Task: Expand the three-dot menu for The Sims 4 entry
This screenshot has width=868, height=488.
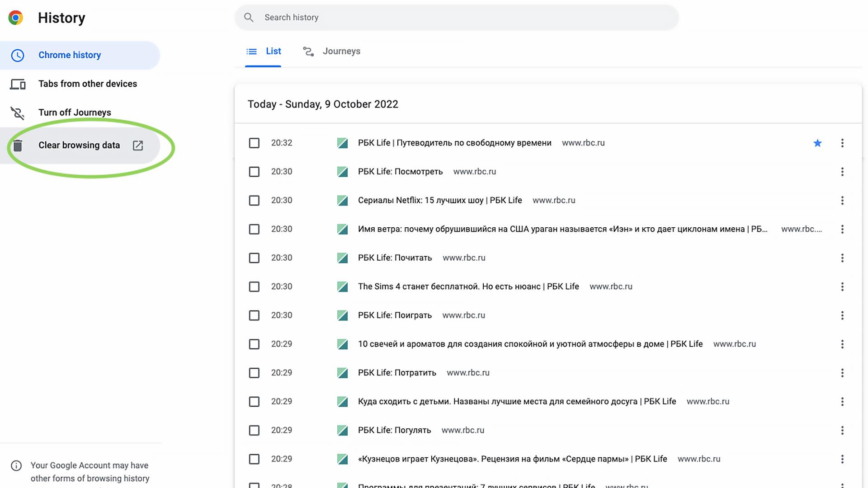Action: tap(842, 286)
